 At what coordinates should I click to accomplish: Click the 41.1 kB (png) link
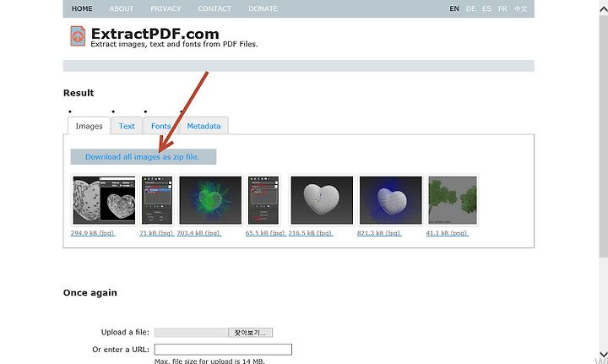click(447, 233)
